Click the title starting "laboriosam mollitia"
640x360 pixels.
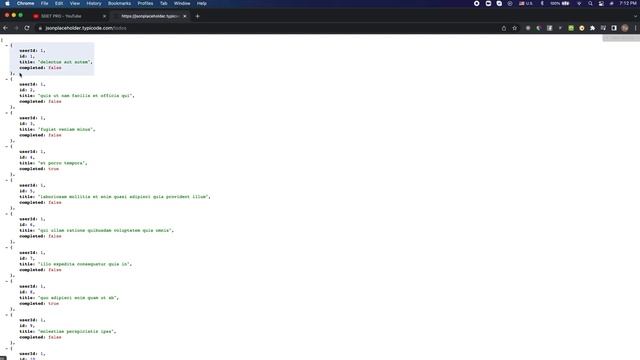coord(123,197)
